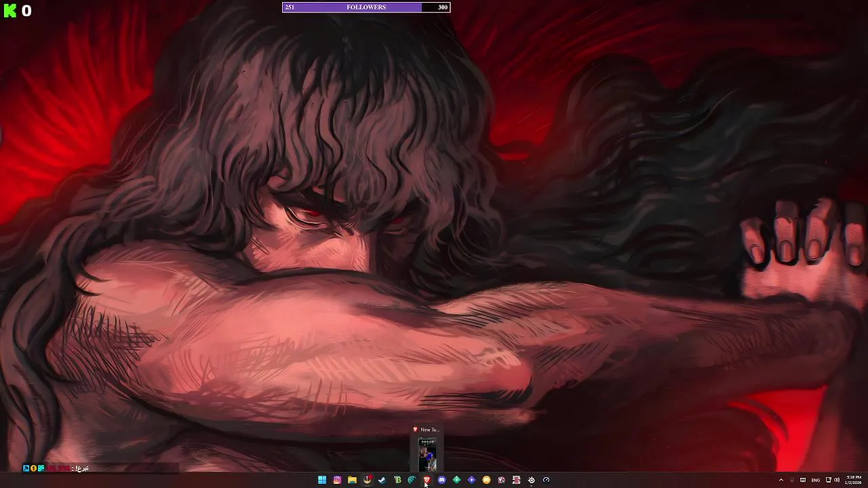The height and width of the screenshot is (488, 868).
Task: Click the green K viewer counter logo
Action: click(9, 10)
